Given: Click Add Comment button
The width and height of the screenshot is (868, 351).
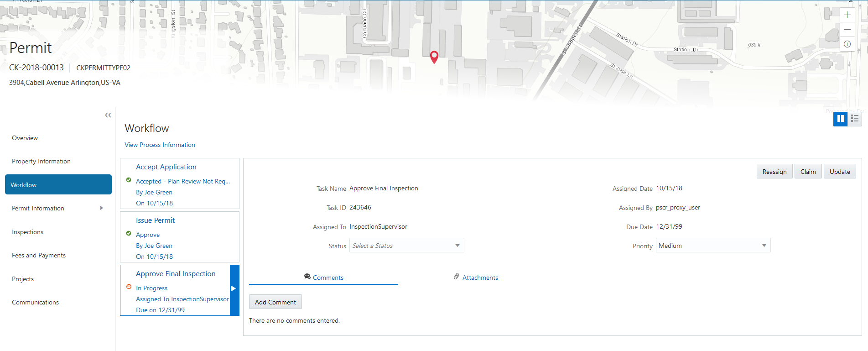Looking at the screenshot, I should pyautogui.click(x=275, y=302).
